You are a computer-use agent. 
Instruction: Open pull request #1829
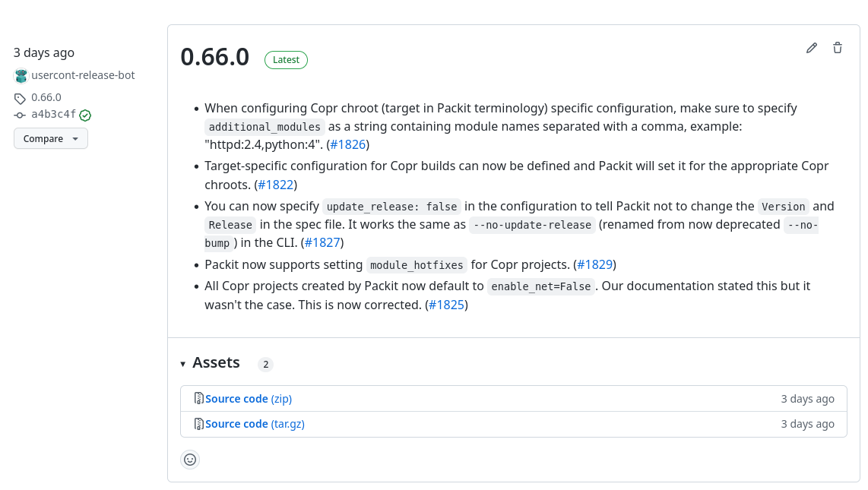coord(594,264)
